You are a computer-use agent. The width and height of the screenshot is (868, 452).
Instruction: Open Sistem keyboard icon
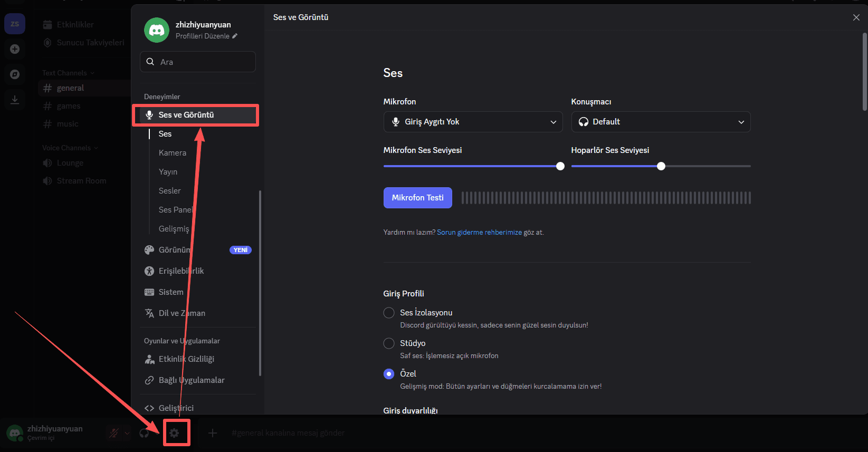tap(149, 292)
